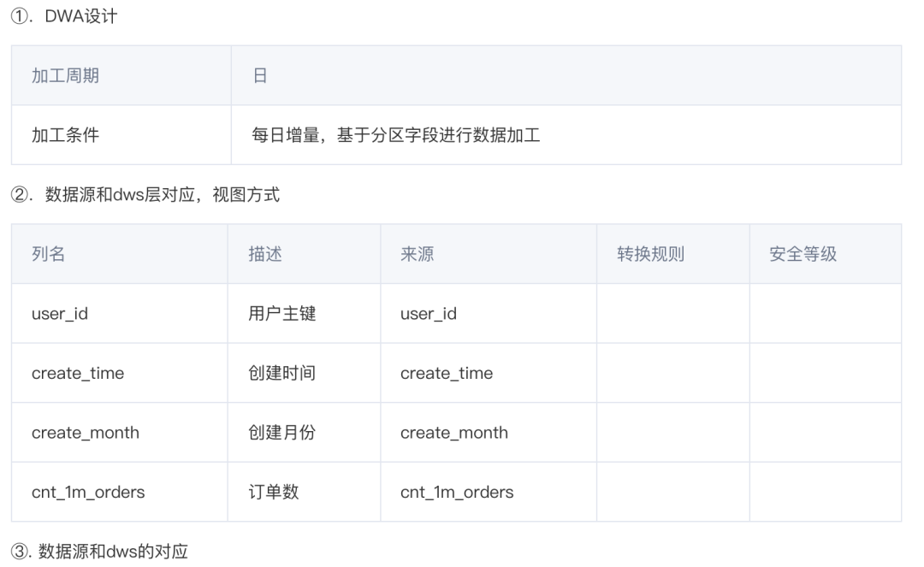Image resolution: width=924 pixels, height=567 pixels.
Task: Click the 描述 column header
Action: coord(265,254)
